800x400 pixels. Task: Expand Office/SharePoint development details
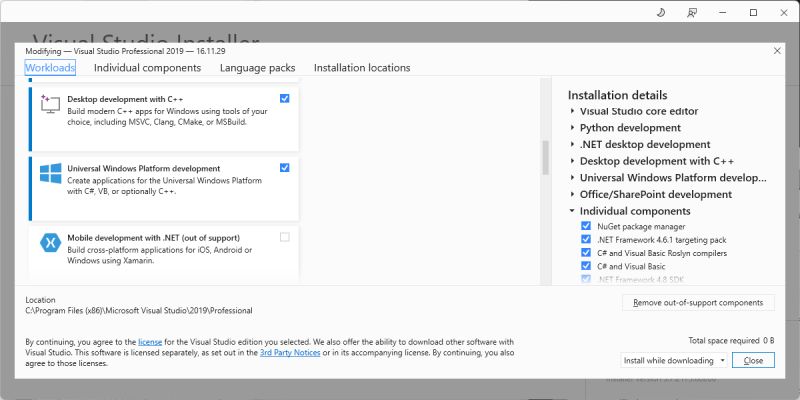click(572, 194)
